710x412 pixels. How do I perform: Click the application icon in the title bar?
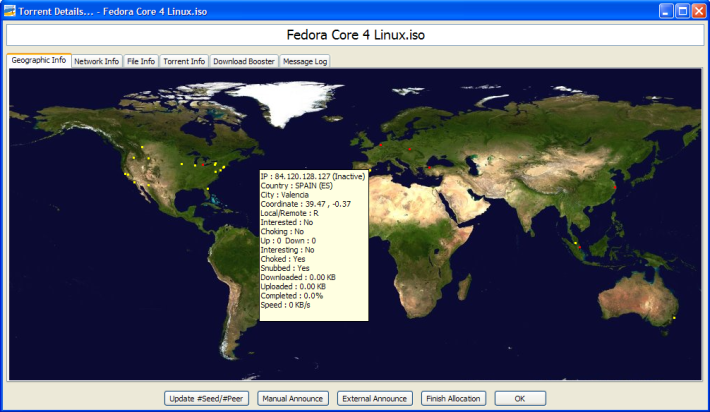point(10,11)
